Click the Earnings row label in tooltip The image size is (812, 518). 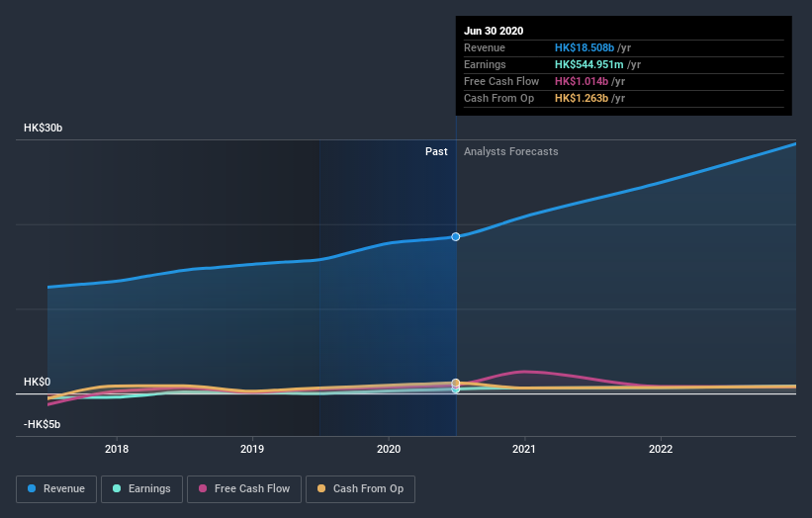[x=485, y=64]
